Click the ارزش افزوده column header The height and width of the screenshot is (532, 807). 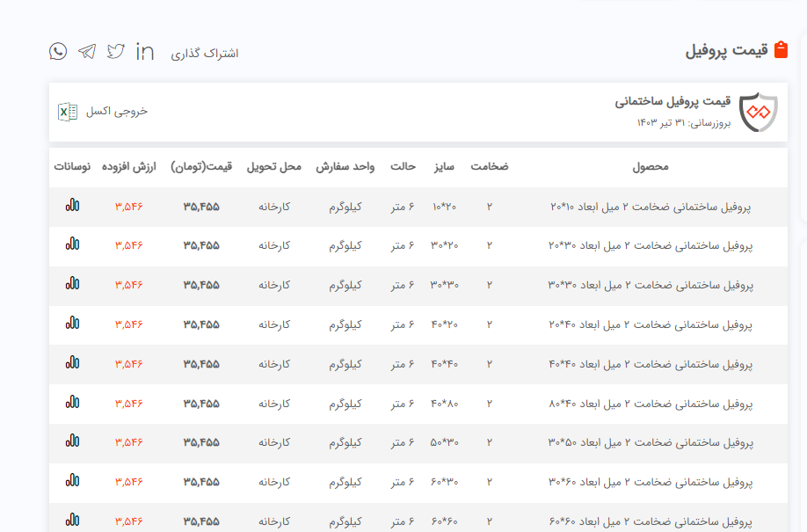[128, 166]
